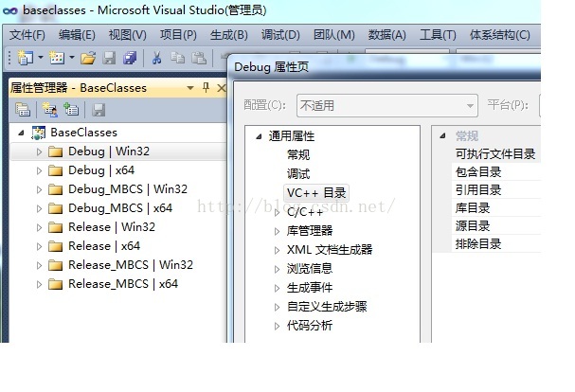Open the 配置(C) combo box showing 不适用

pyautogui.click(x=386, y=106)
